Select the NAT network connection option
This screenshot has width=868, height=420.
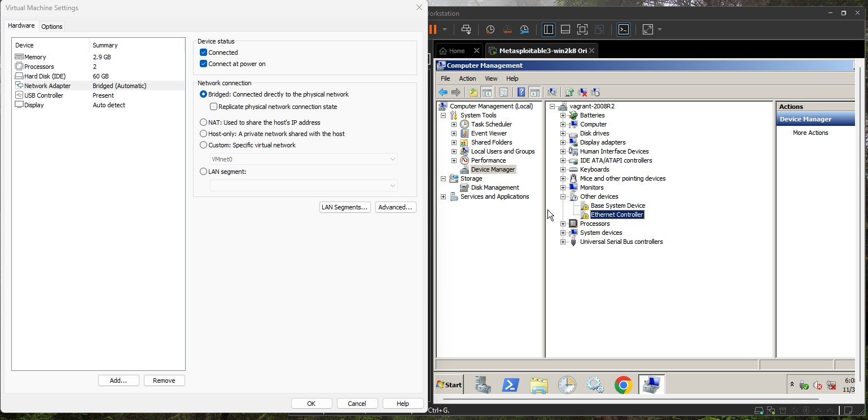point(204,123)
